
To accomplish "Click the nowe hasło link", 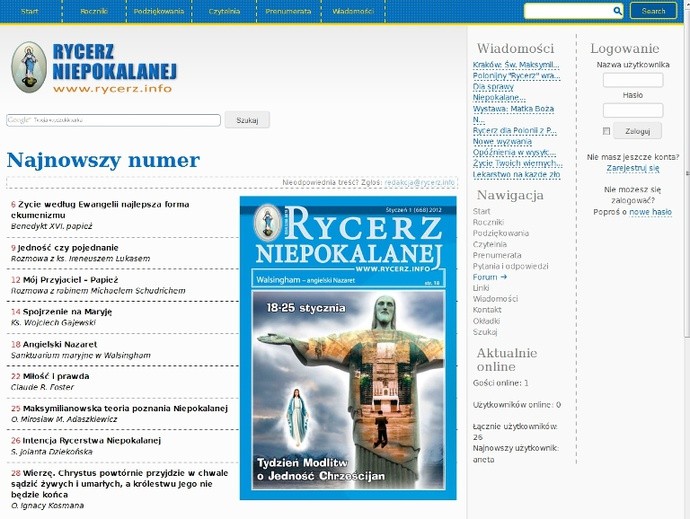I will (650, 212).
